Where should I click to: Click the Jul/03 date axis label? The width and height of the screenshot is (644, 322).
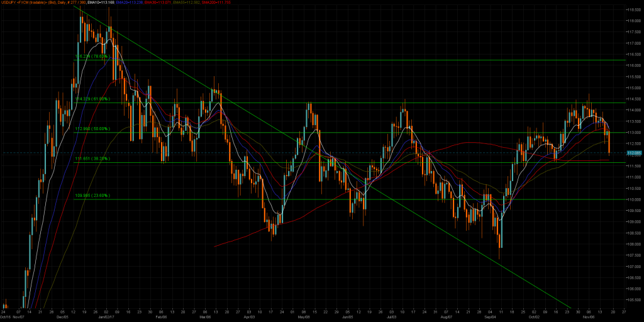391,317
